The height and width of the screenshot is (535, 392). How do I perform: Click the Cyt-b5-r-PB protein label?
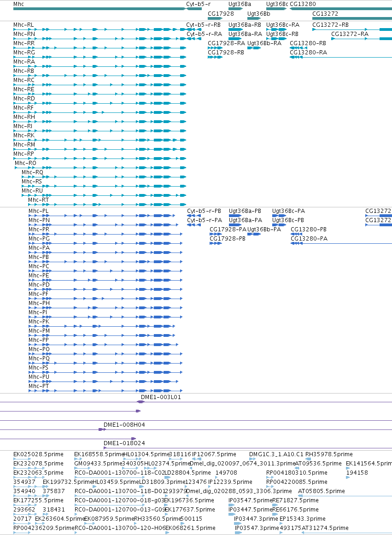coord(204,211)
